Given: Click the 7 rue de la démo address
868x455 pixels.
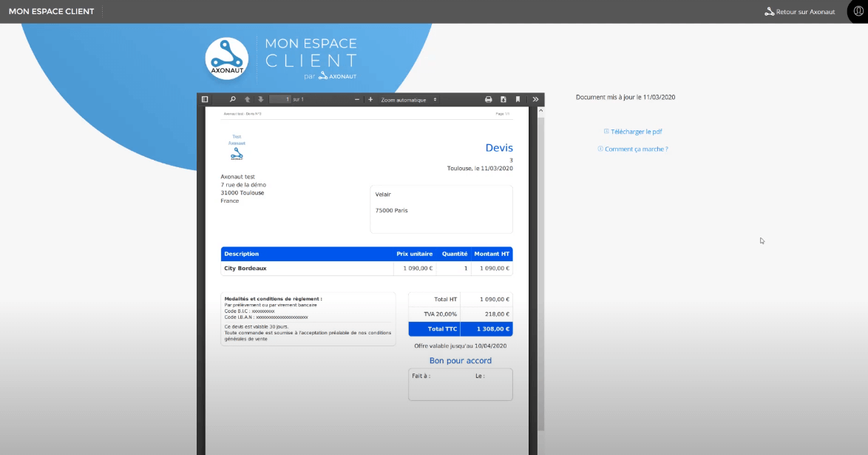Looking at the screenshot, I should click(x=243, y=185).
